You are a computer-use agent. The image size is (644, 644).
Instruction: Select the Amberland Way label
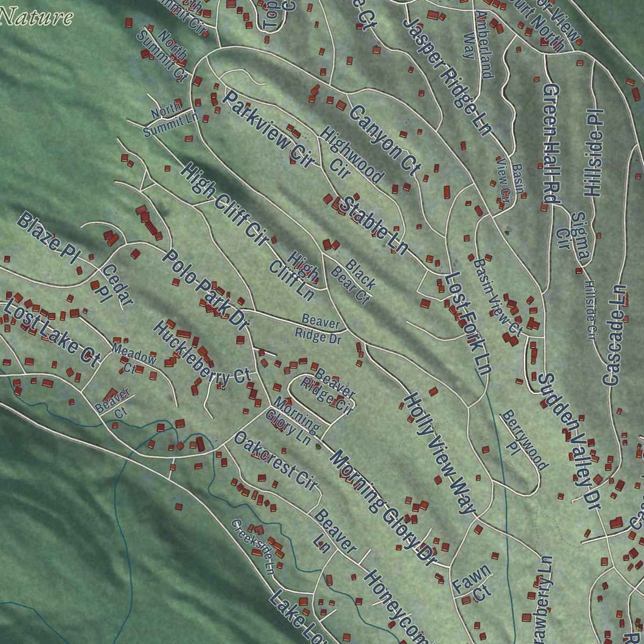[478, 44]
